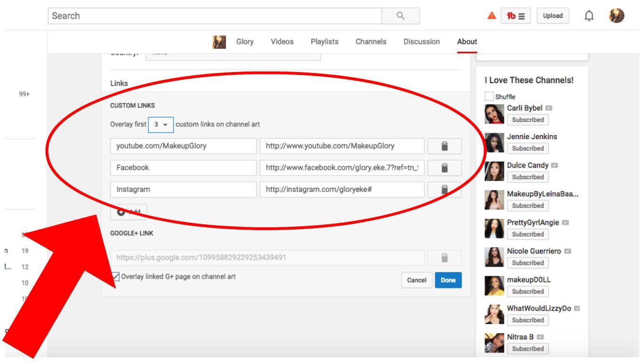Open Nicole Guerriero channel name link
The height and width of the screenshot is (362, 644).
pos(534,251)
